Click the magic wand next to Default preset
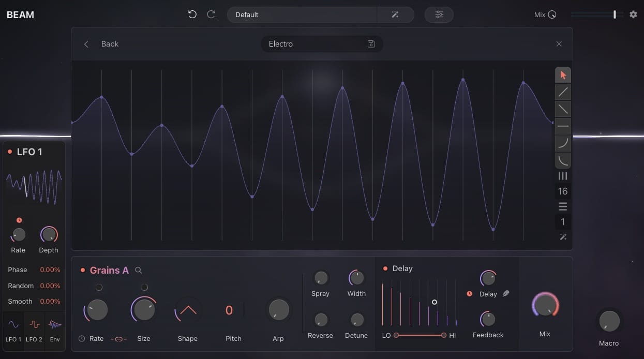Viewport: 644px width, 359px height. click(x=395, y=14)
